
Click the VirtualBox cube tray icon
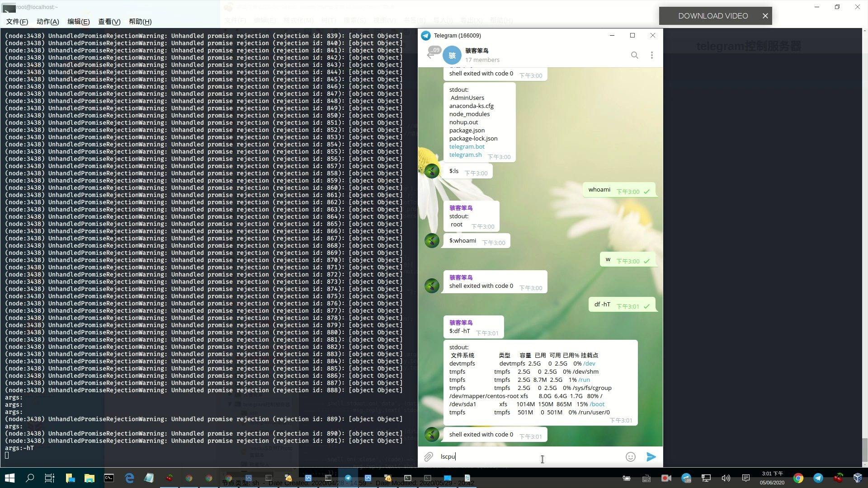(x=858, y=478)
